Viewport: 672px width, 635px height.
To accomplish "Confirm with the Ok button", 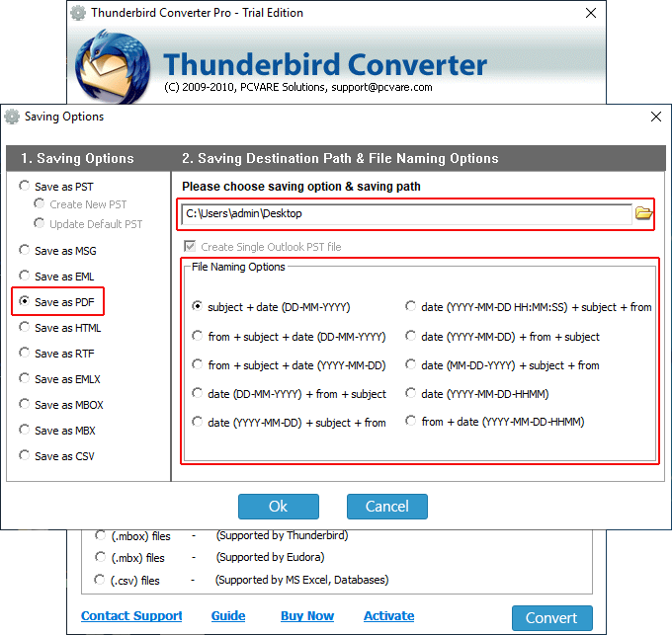I will pyautogui.click(x=279, y=507).
